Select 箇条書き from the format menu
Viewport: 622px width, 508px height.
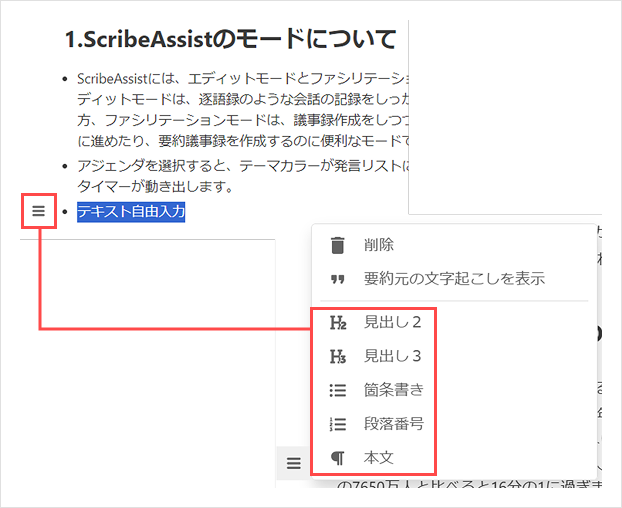(393, 390)
